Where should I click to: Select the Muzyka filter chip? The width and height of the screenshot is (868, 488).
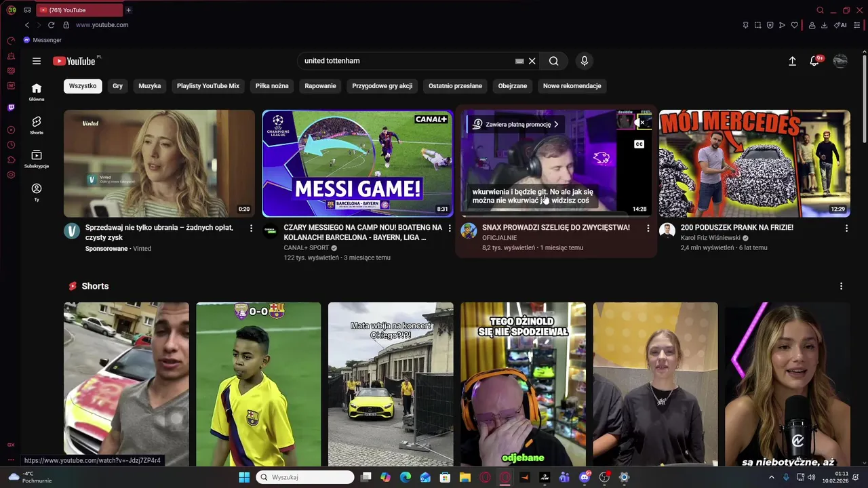(x=150, y=86)
